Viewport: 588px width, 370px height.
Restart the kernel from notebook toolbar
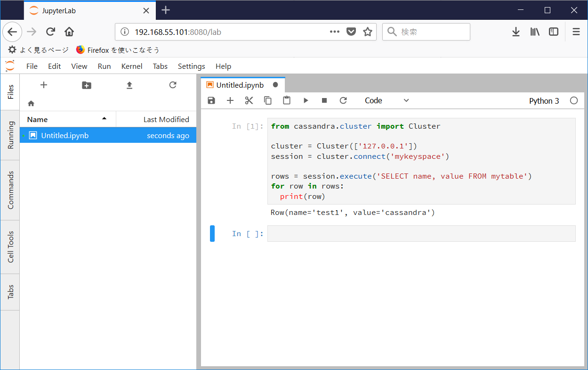click(x=343, y=100)
